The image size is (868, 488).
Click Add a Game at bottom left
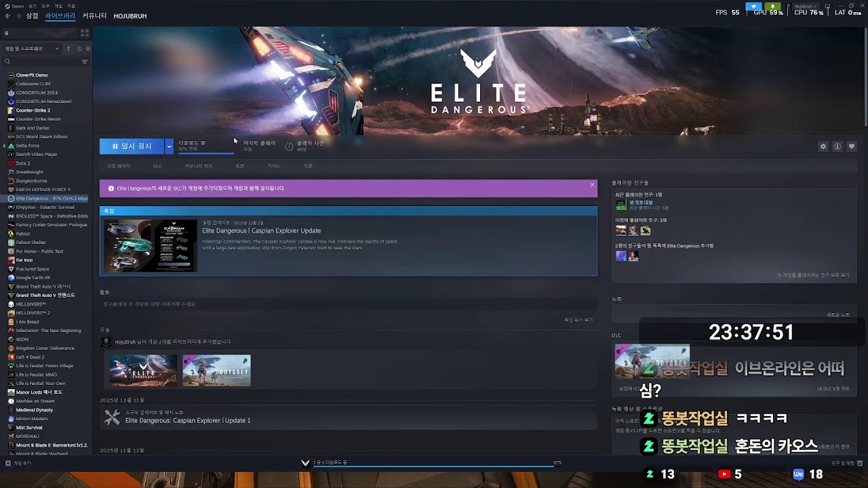(18, 463)
